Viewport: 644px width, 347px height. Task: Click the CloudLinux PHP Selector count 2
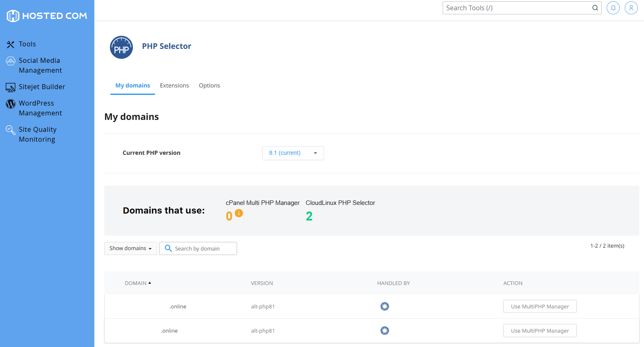(309, 216)
